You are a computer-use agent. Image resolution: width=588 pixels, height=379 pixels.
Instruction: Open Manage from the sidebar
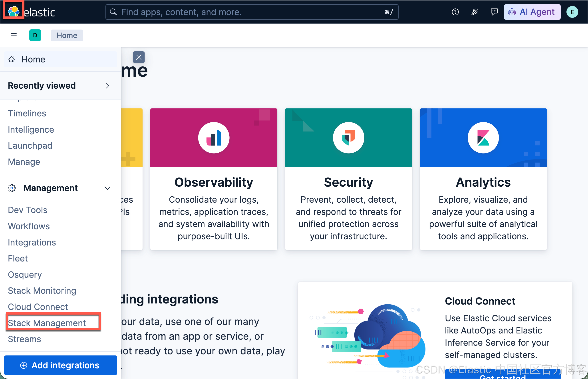tap(24, 162)
